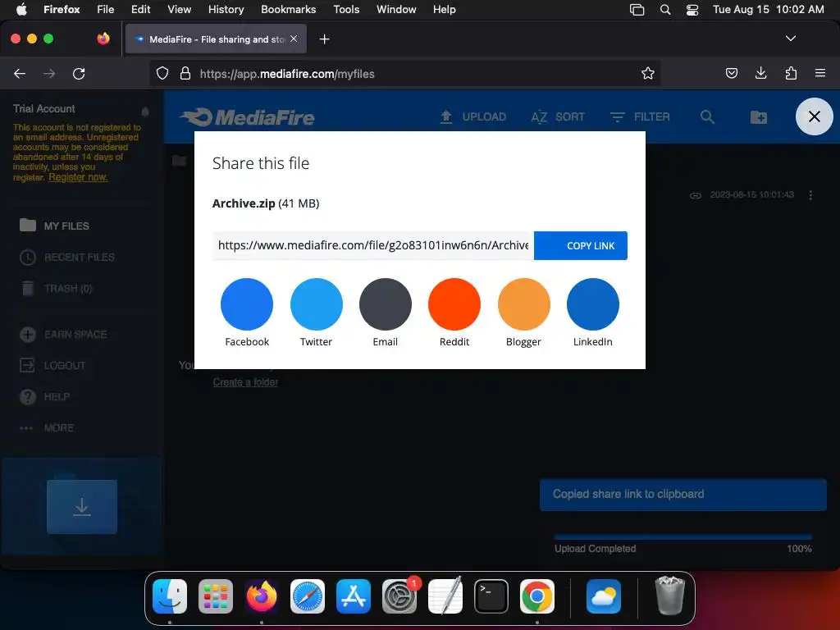Open Terminal from the Dock
The width and height of the screenshot is (840, 630).
491,596
